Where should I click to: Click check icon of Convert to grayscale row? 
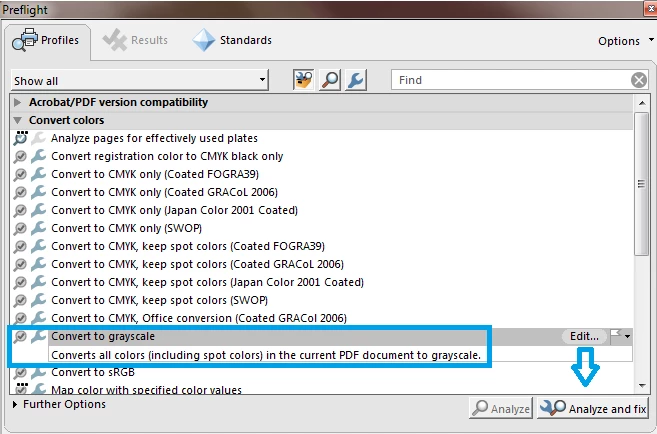[x=20, y=336]
